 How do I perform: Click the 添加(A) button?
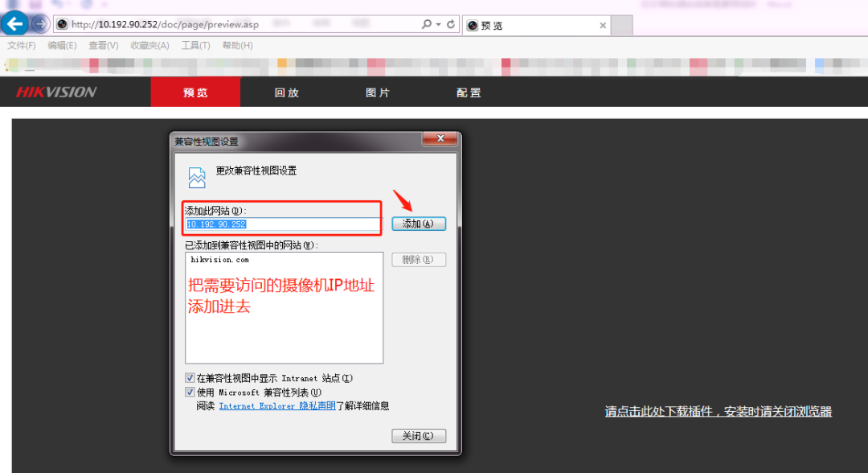[418, 224]
